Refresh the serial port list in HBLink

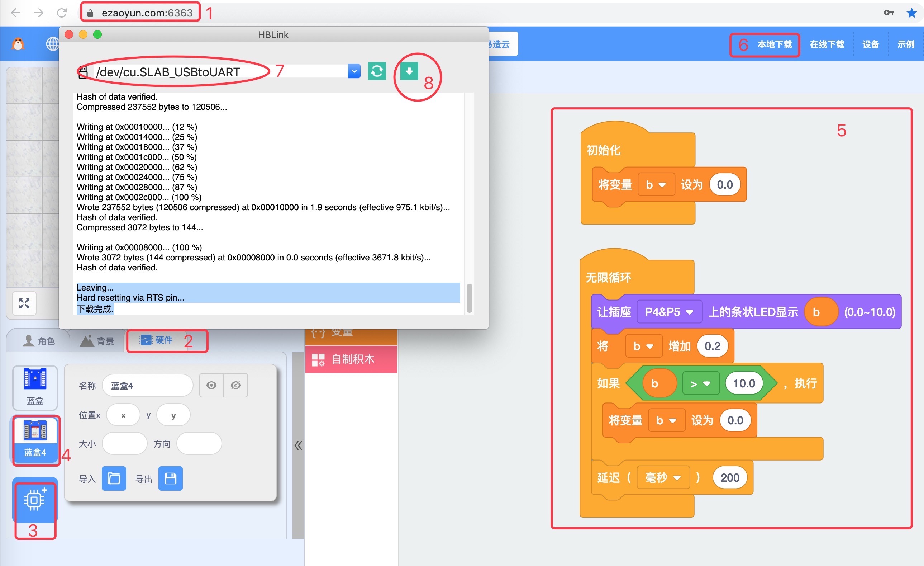pos(377,71)
